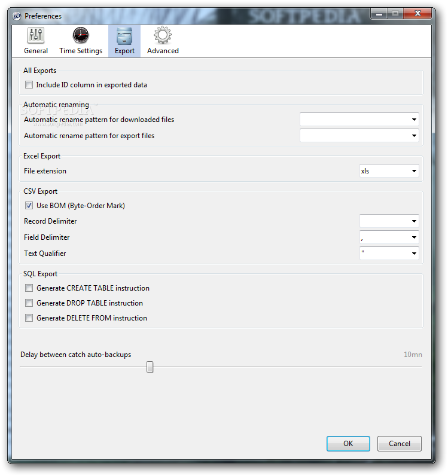448x476 pixels.
Task: Click the Advanced gear icon
Action: [163, 35]
